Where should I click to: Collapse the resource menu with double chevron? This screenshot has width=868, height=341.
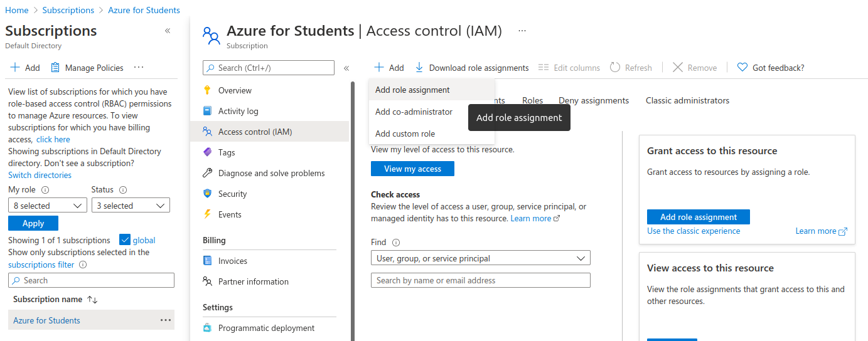[346, 68]
